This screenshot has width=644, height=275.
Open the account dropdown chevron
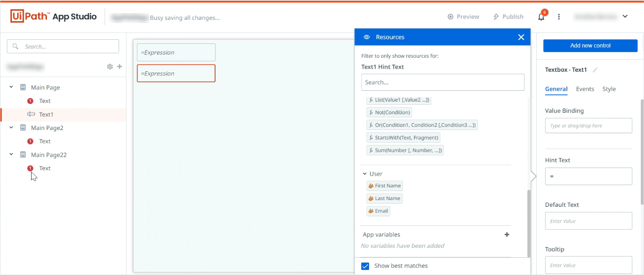point(625,17)
